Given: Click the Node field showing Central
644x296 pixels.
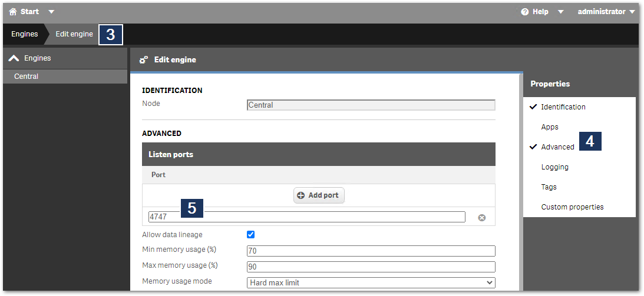Looking at the screenshot, I should [x=371, y=105].
